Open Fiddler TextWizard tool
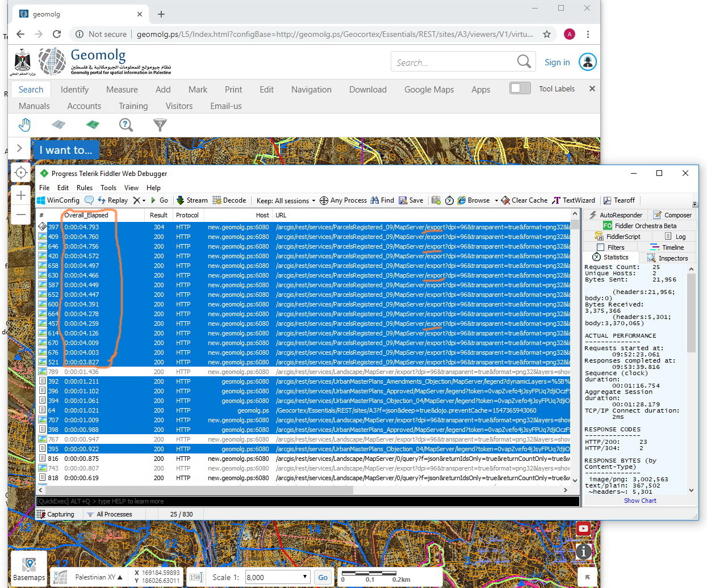 574,200
